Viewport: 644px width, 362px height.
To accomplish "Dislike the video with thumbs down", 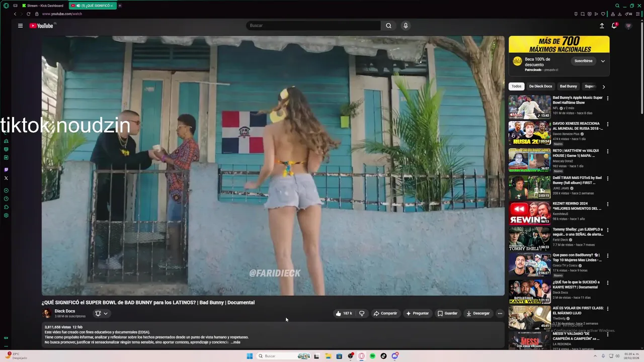I will pyautogui.click(x=362, y=313).
